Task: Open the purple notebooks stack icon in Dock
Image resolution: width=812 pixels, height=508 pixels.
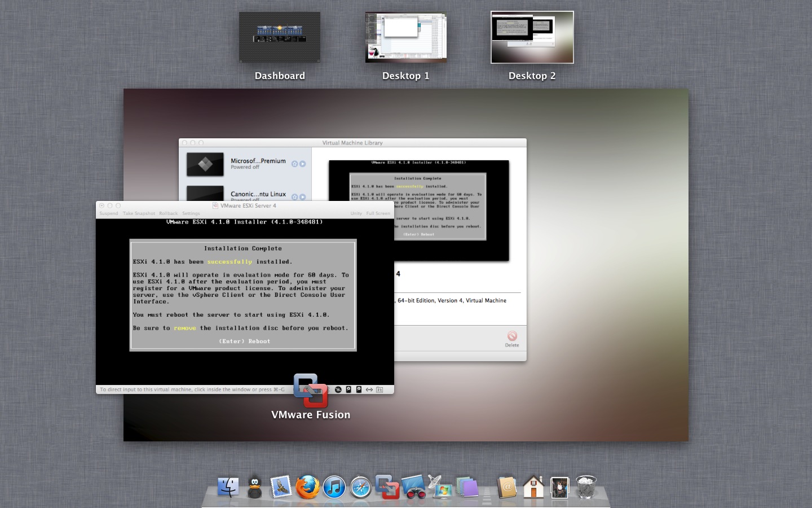Action: 467,487
